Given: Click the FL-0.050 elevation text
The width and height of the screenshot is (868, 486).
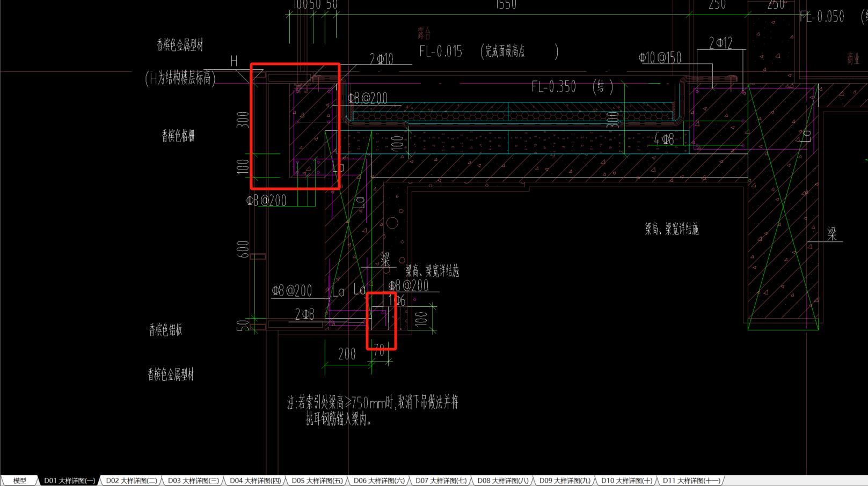Looking at the screenshot, I should [x=822, y=17].
